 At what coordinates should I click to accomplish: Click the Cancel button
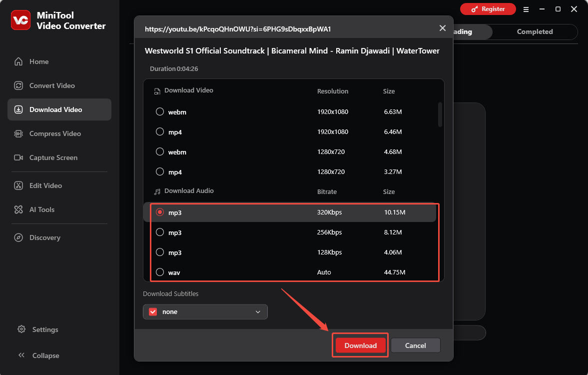[x=416, y=345]
